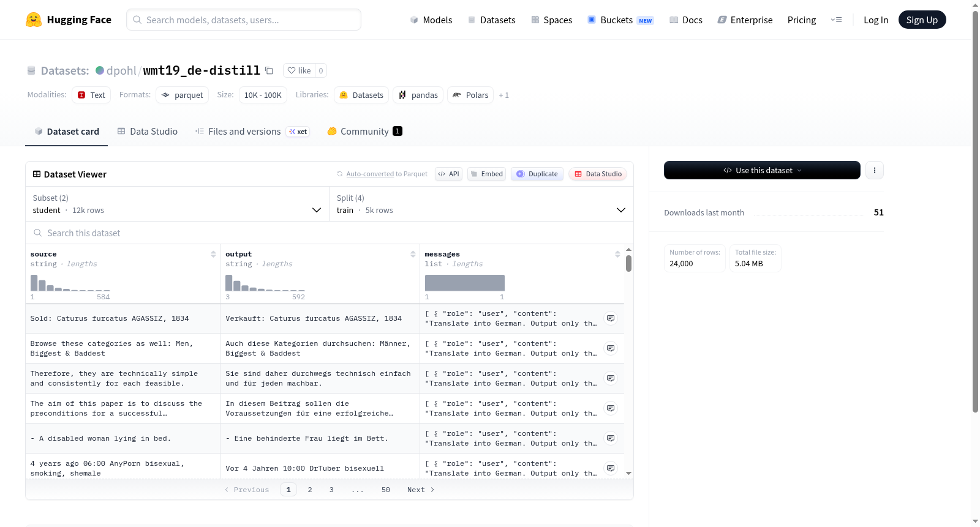The image size is (980, 527).
Task: Open chat view for the 'Sold: Caturus' row
Action: pyautogui.click(x=611, y=318)
